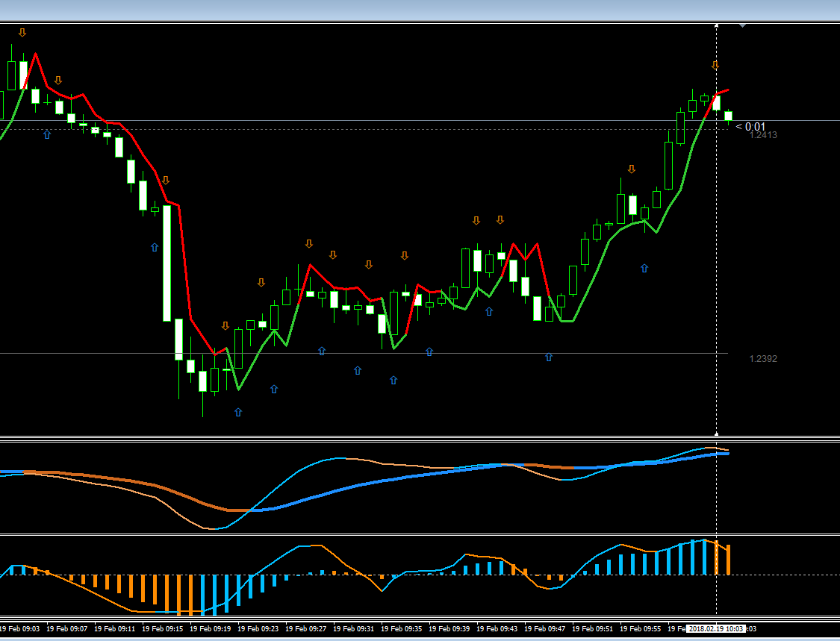Viewport: 840px width, 641px height.
Task: Click the crosshair date label 2018.02.19 10:03
Action: pyautogui.click(x=716, y=628)
